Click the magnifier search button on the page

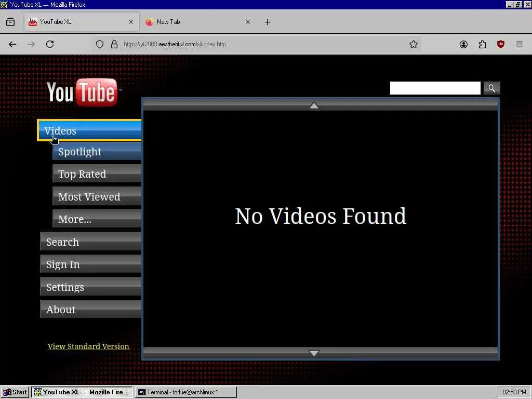491,88
